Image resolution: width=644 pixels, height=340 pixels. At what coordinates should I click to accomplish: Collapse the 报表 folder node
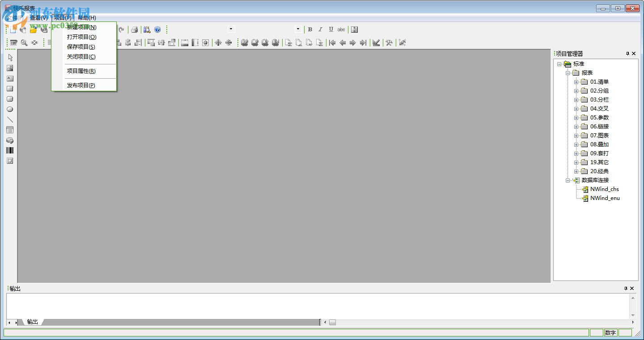(x=568, y=73)
